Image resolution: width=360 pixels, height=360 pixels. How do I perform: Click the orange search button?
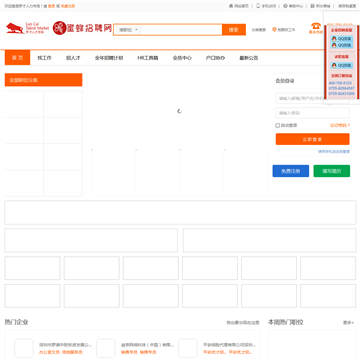[x=234, y=30]
